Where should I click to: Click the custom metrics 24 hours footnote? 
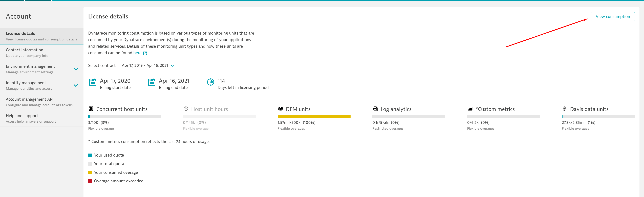(149, 142)
